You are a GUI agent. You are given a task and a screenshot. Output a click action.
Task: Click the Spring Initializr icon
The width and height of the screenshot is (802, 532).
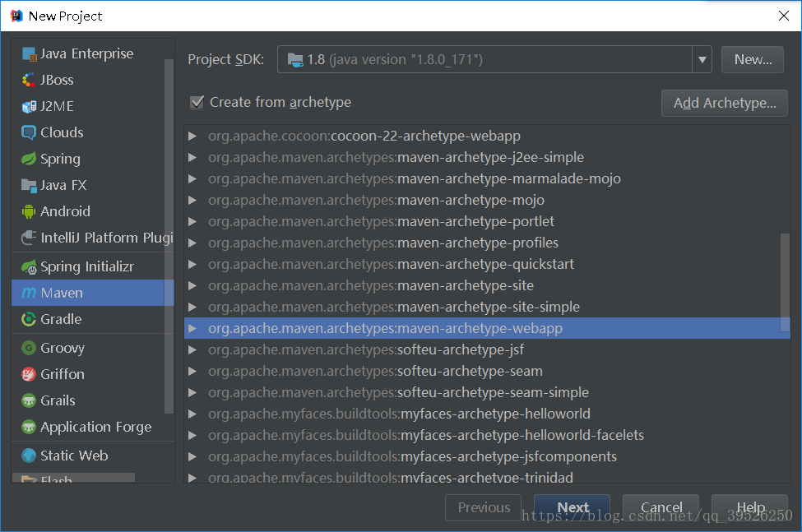click(29, 266)
